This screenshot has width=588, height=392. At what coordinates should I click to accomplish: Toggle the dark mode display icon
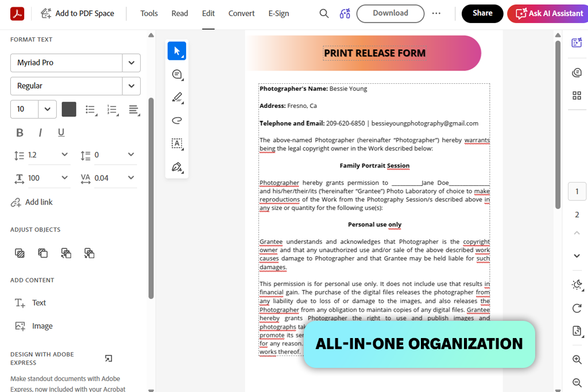(x=577, y=285)
